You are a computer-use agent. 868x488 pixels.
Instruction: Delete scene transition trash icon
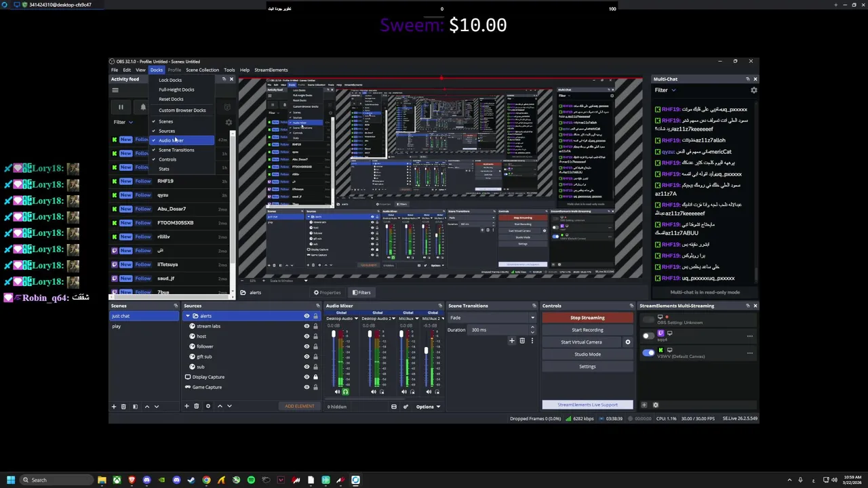[x=522, y=341]
